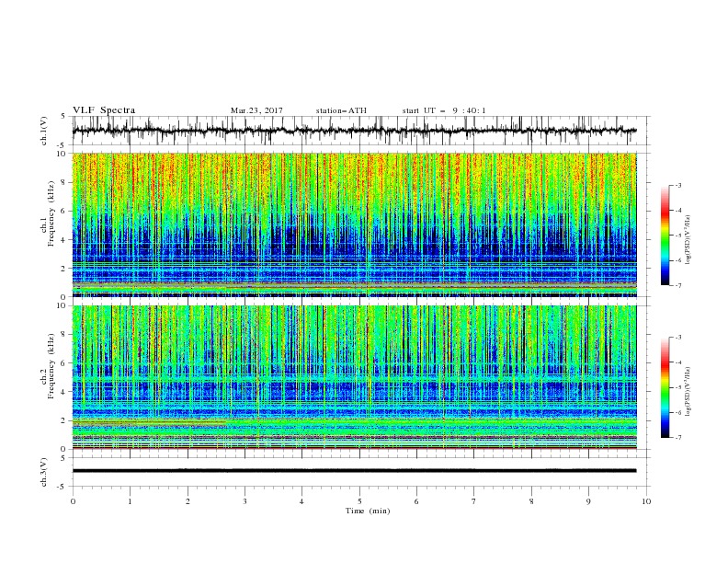Click the 'ch.3(V)' axis label
Image resolution: width=728 pixels, height=563 pixels.
(x=43, y=472)
